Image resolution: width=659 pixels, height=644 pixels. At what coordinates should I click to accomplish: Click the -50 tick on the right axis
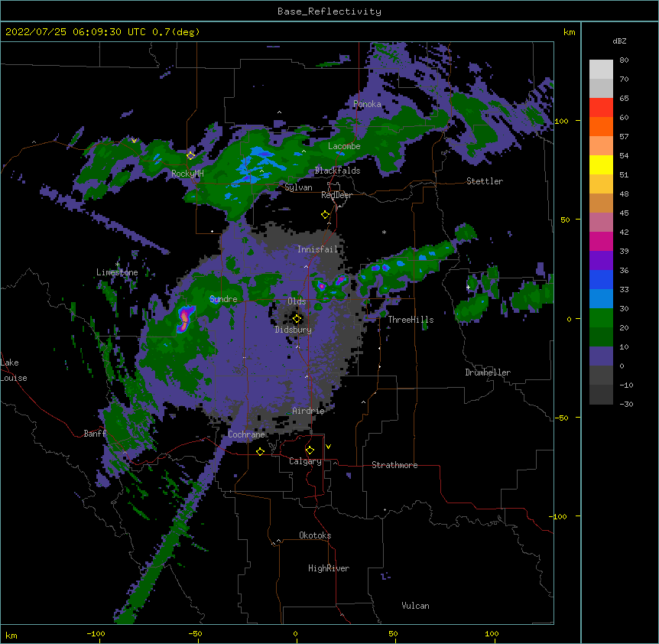point(561,418)
